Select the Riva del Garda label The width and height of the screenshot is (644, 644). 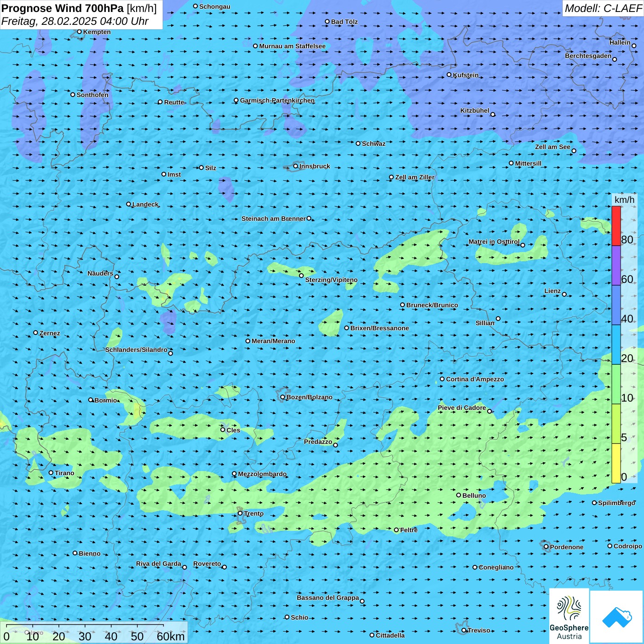(x=159, y=563)
